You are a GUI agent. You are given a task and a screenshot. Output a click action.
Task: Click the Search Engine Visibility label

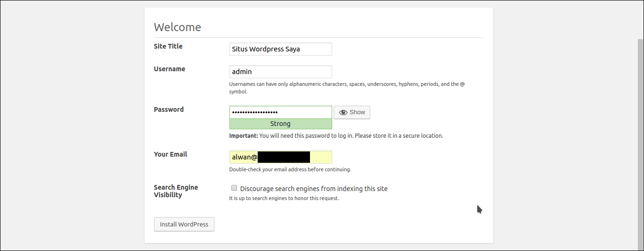point(176,191)
